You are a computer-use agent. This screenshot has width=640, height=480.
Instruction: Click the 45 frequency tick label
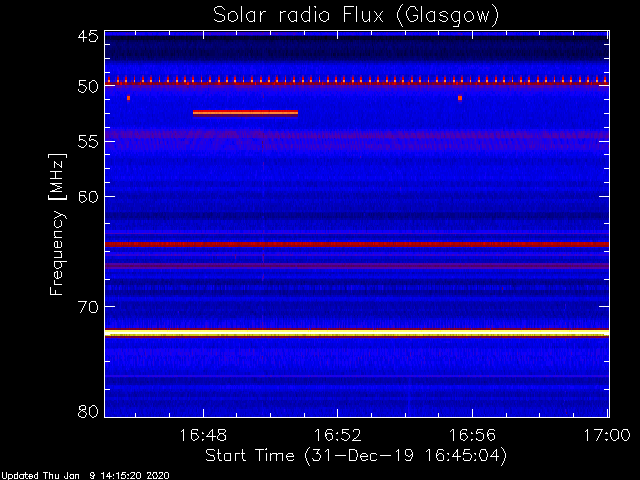coord(88,36)
